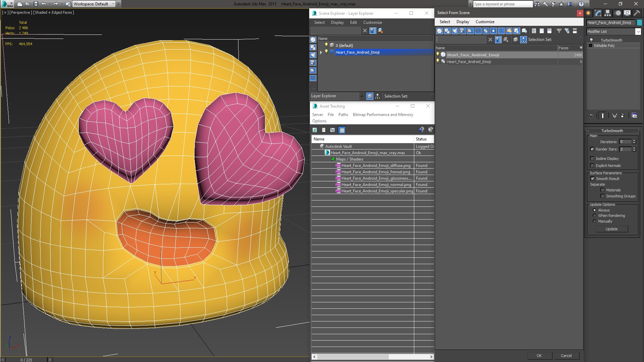Click Configure Modifier Sets icon
644x362 pixels.
pos(635,116)
